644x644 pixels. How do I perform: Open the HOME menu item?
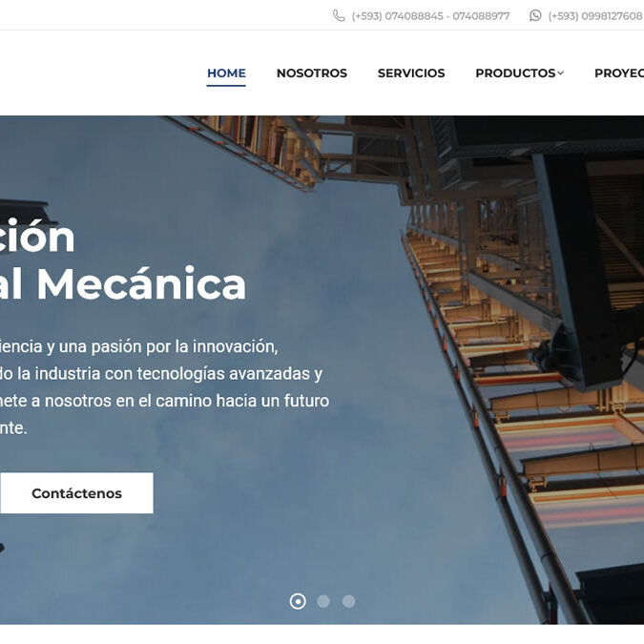click(226, 73)
